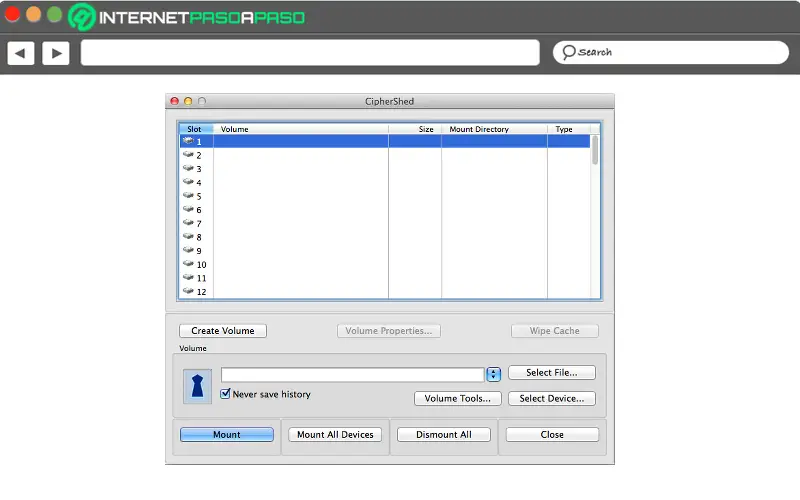Select the slot 1 drive icon

(x=188, y=141)
